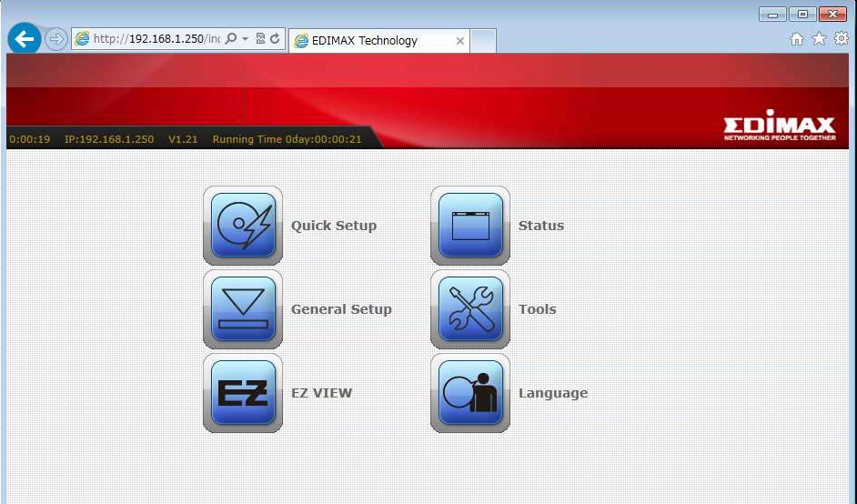
Task: Open the Quick Setup icon
Action: tap(243, 226)
